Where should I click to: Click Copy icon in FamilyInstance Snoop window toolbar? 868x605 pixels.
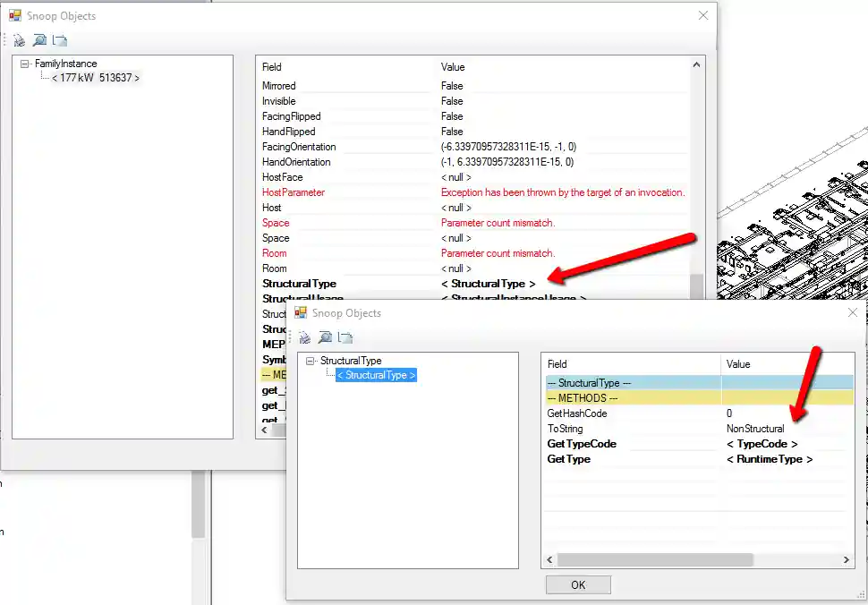(60, 40)
